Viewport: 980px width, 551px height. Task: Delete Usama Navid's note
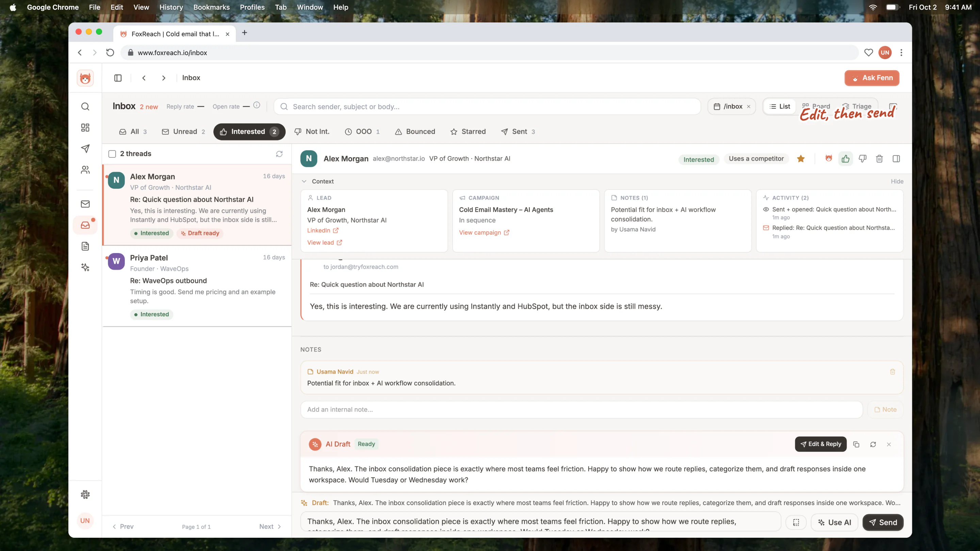[x=893, y=371]
